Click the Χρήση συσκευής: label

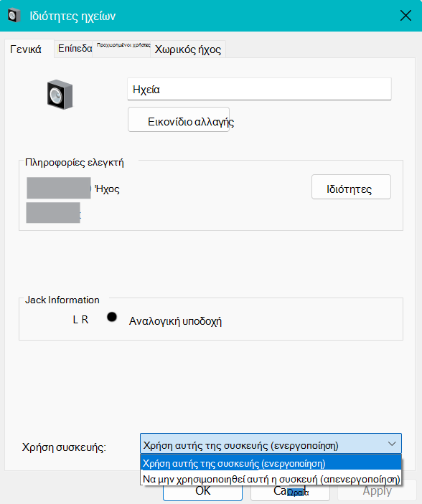coord(64,447)
